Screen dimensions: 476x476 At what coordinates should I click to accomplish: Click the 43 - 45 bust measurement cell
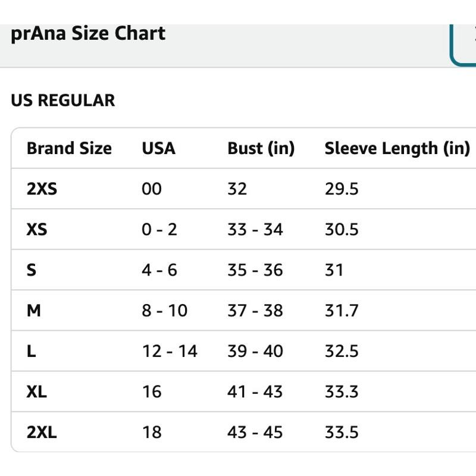(x=255, y=433)
